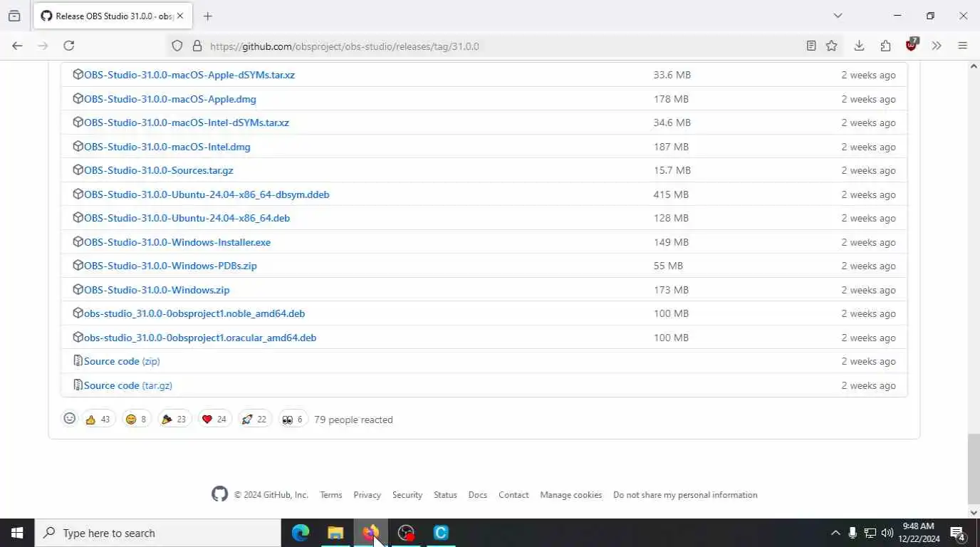Toggle the hooray party reaction (23)
The height and width of the screenshot is (547, 980).
[174, 420]
